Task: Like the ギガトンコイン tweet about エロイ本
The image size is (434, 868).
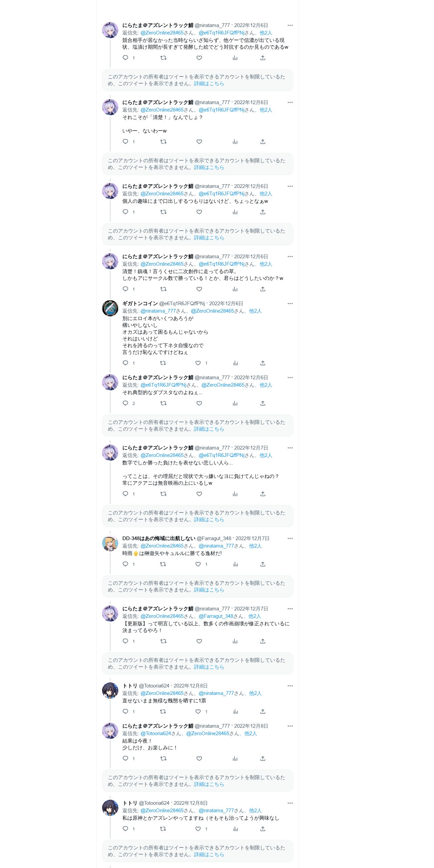Action: [x=198, y=363]
